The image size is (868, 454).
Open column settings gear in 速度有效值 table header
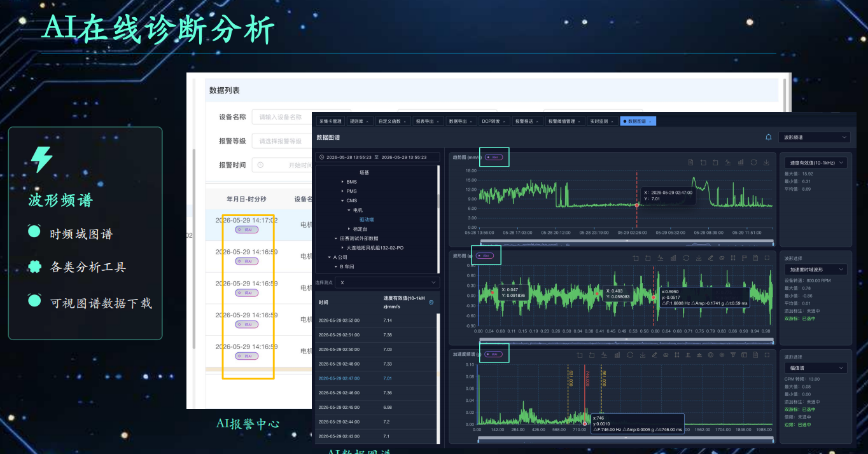(x=431, y=302)
